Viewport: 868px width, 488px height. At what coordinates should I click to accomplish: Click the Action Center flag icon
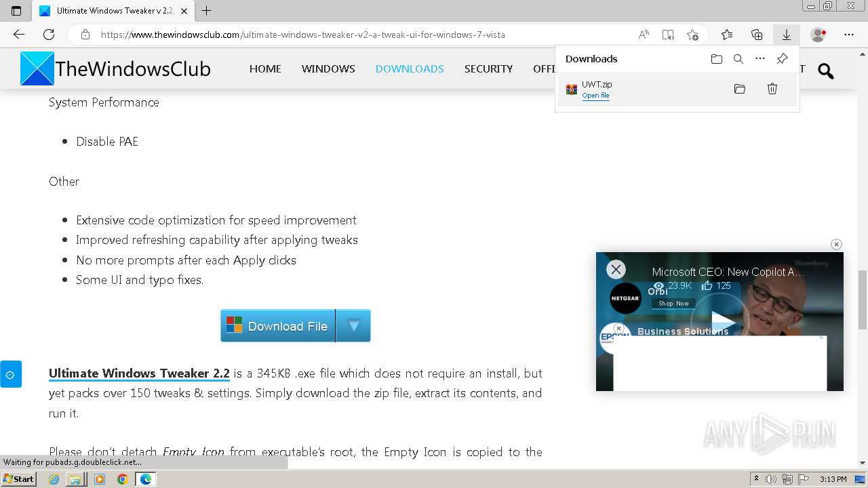[802, 479]
